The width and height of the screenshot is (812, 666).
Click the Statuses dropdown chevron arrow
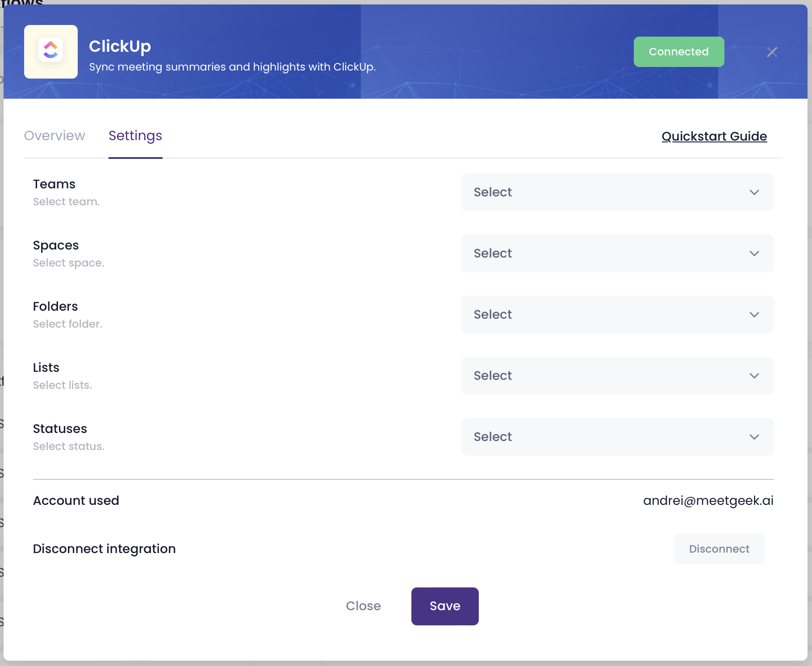click(x=754, y=437)
